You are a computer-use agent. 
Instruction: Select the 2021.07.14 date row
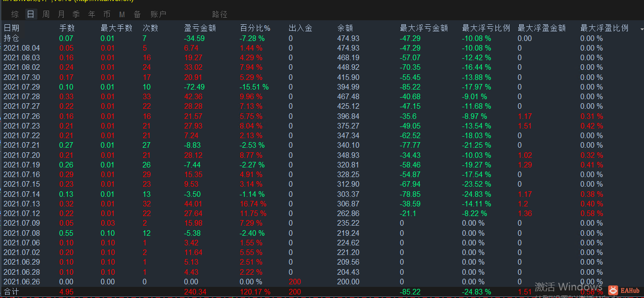[x=322, y=194]
